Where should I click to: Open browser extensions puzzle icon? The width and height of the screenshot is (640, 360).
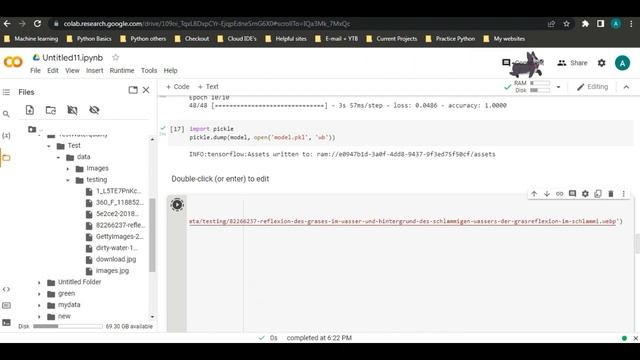point(585,24)
